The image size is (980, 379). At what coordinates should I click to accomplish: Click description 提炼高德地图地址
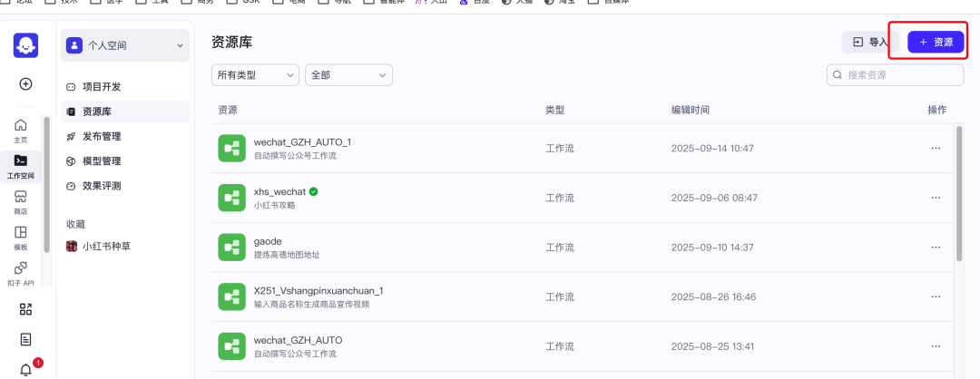click(x=287, y=255)
